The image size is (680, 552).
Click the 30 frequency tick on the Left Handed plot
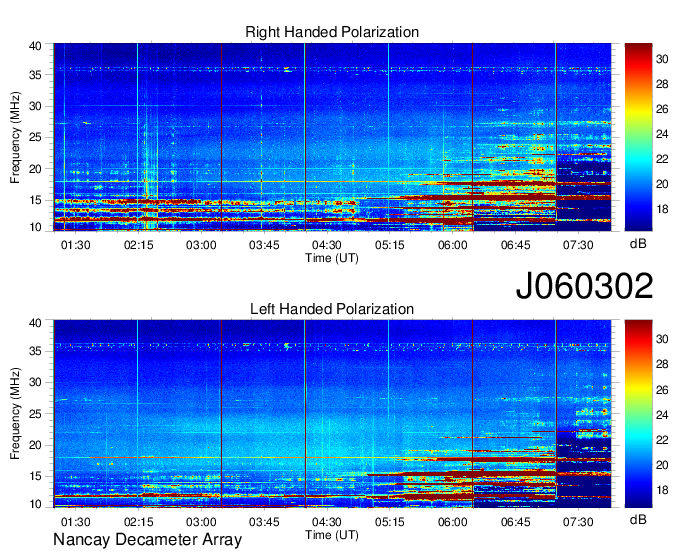point(35,382)
